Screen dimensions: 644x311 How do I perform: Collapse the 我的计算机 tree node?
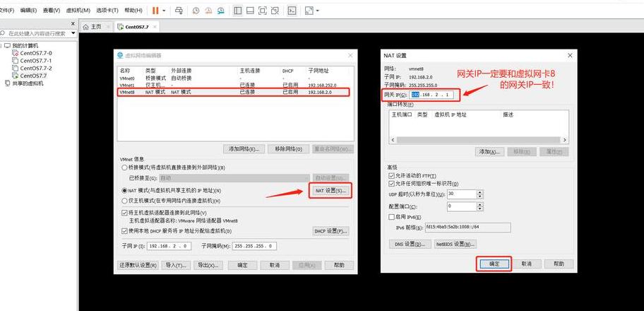(1, 46)
